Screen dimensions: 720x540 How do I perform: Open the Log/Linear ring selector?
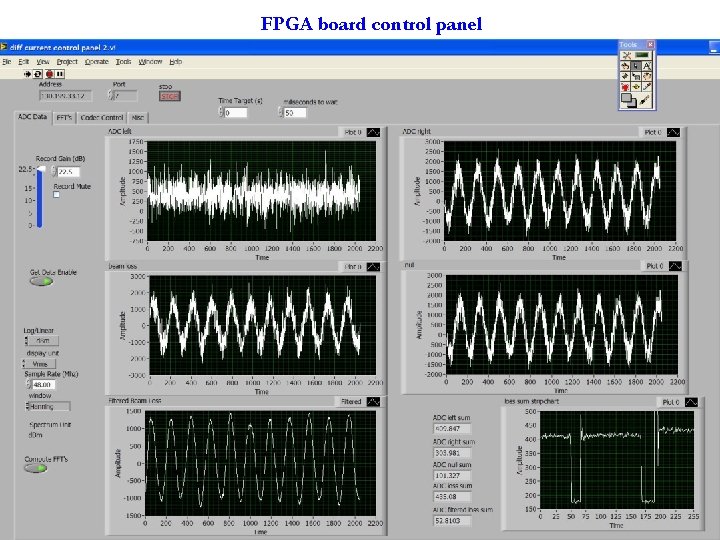pos(41,341)
